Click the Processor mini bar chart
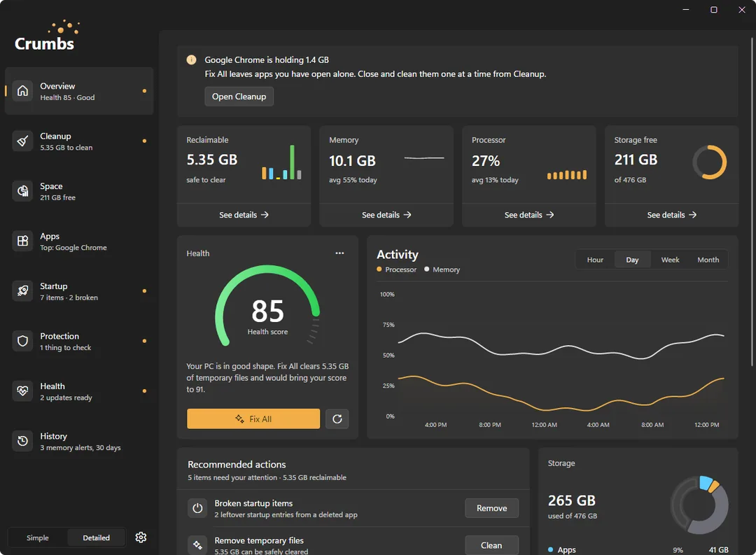 pyautogui.click(x=567, y=174)
